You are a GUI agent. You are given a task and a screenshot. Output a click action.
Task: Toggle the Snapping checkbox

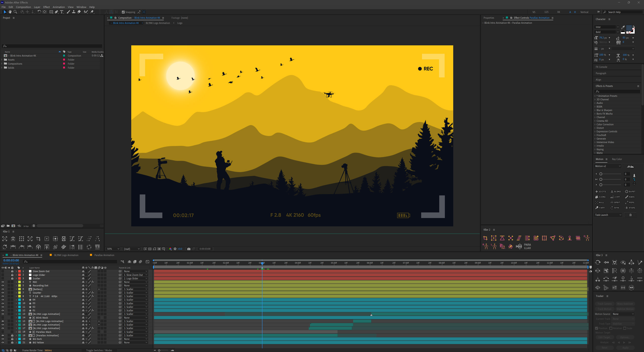(x=123, y=12)
